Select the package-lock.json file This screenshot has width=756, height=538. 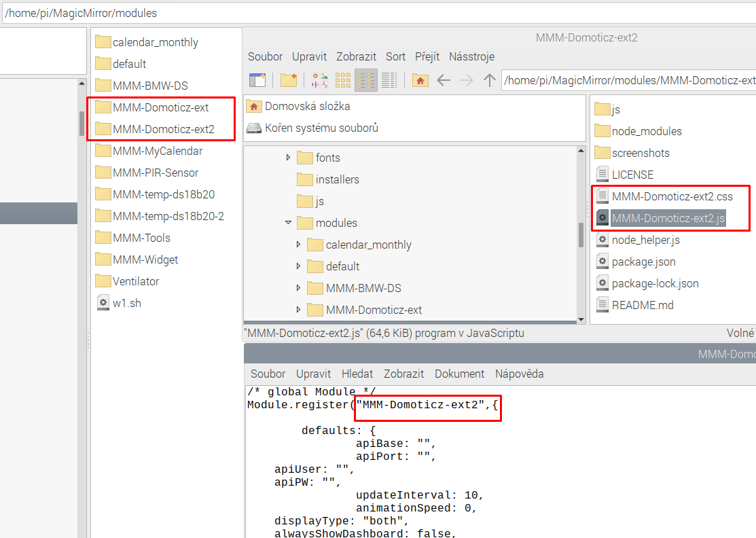point(647,283)
